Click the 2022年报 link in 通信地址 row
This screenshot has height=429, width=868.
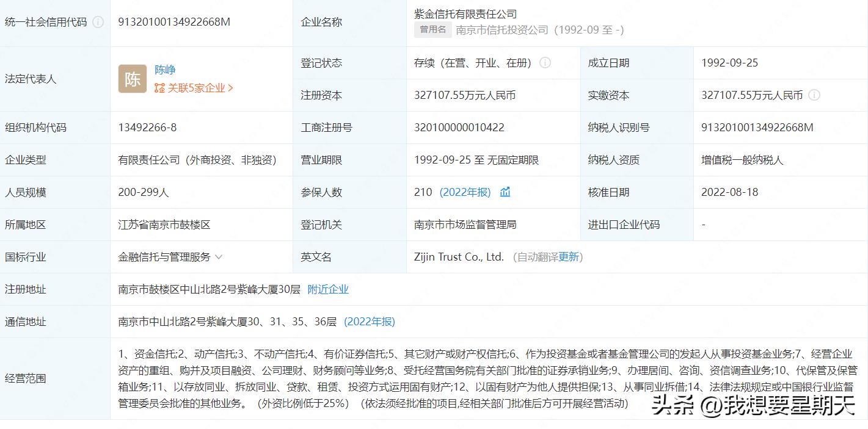[369, 321]
